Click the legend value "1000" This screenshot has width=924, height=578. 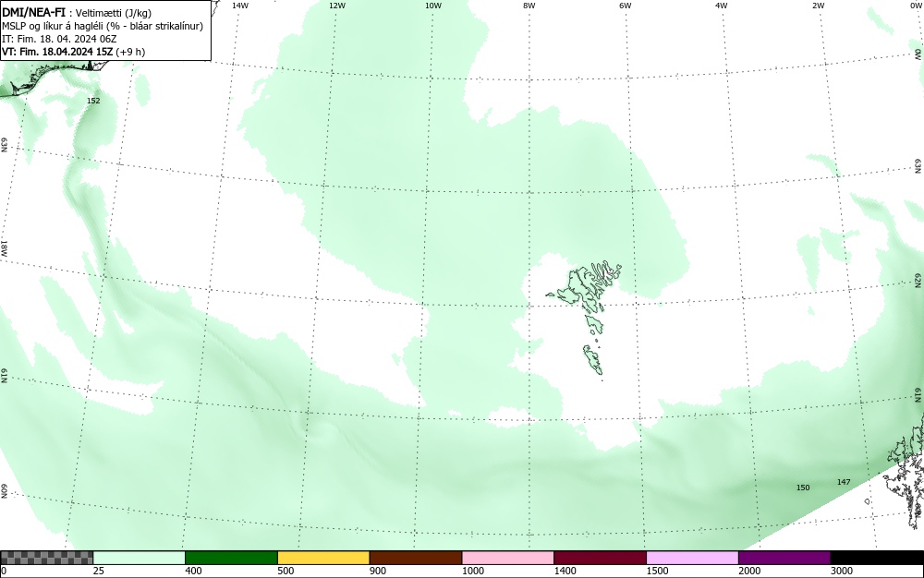tap(472, 571)
